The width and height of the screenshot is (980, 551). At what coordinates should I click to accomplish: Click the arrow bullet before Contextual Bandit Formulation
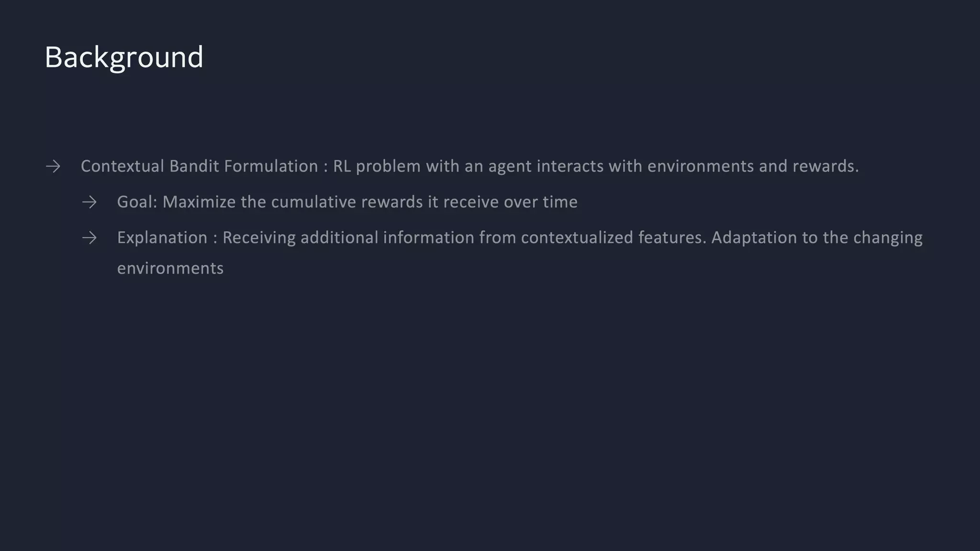click(x=53, y=166)
